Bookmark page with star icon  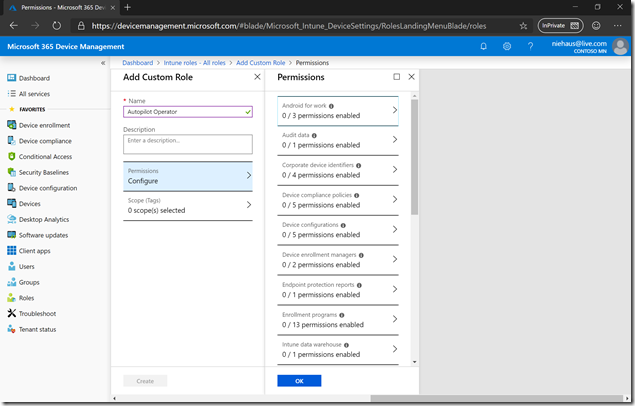[x=522, y=25]
